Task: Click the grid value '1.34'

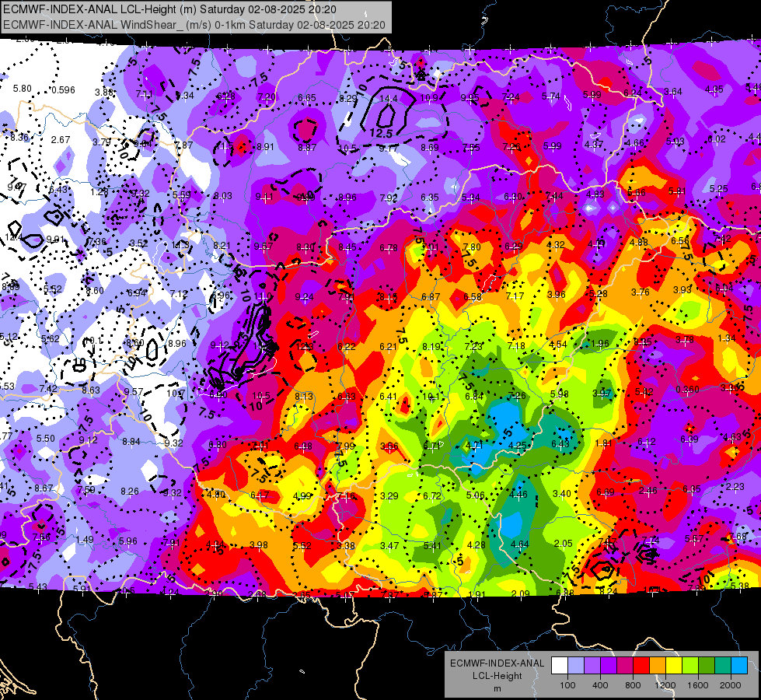Action: tap(727, 338)
